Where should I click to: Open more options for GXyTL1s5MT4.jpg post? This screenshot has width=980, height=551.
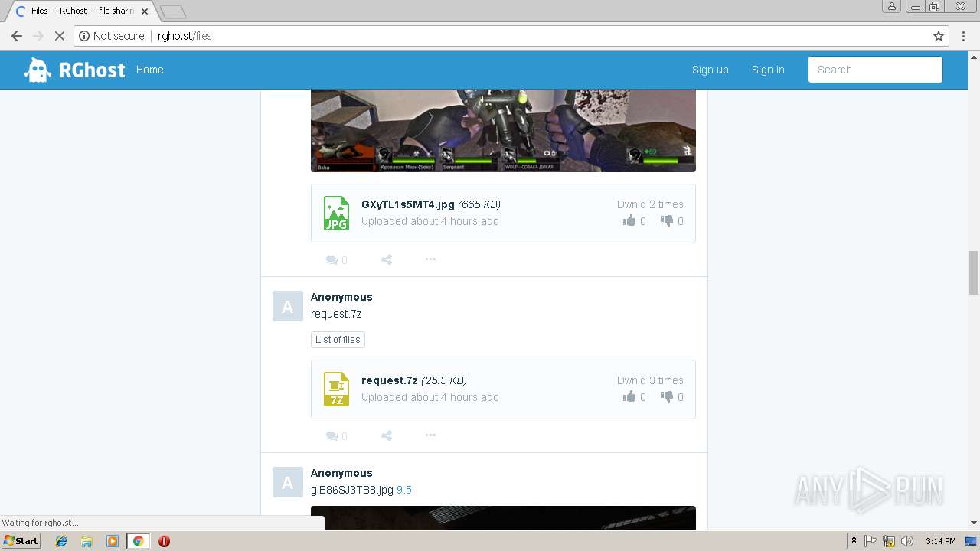430,259
